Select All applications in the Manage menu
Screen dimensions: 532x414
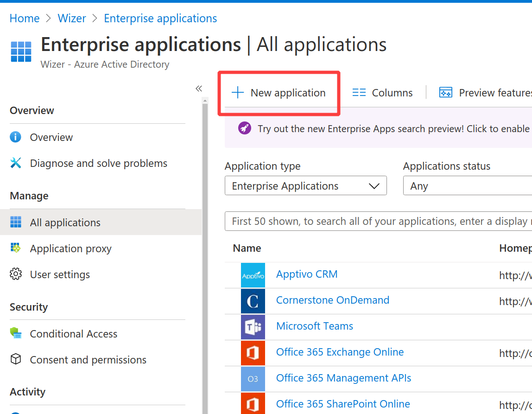pos(65,222)
